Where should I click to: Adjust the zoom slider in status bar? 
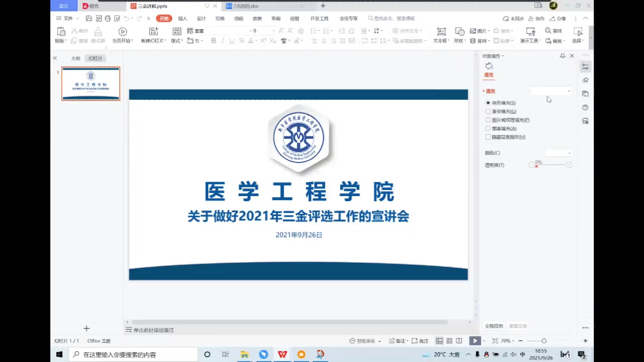[544, 341]
